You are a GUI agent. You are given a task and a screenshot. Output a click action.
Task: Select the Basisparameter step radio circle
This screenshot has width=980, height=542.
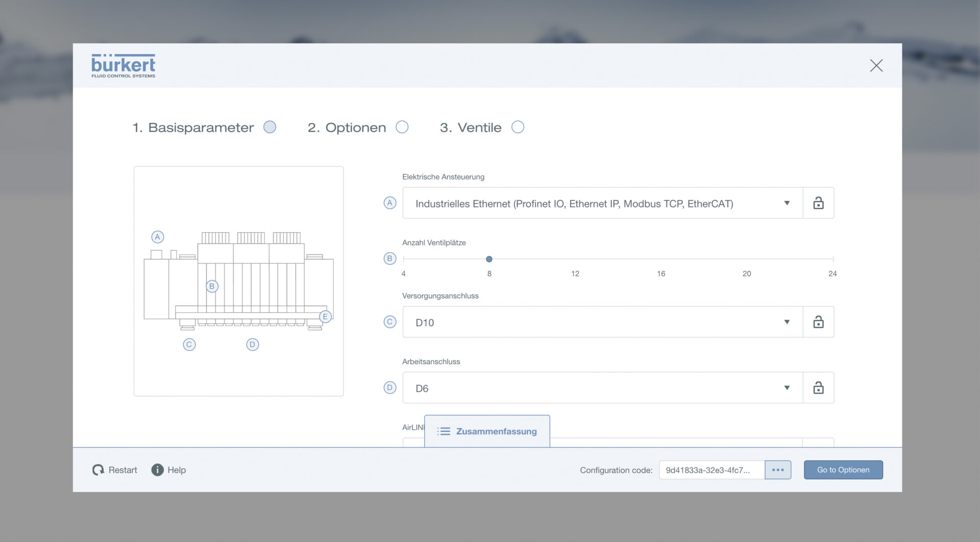pyautogui.click(x=269, y=127)
